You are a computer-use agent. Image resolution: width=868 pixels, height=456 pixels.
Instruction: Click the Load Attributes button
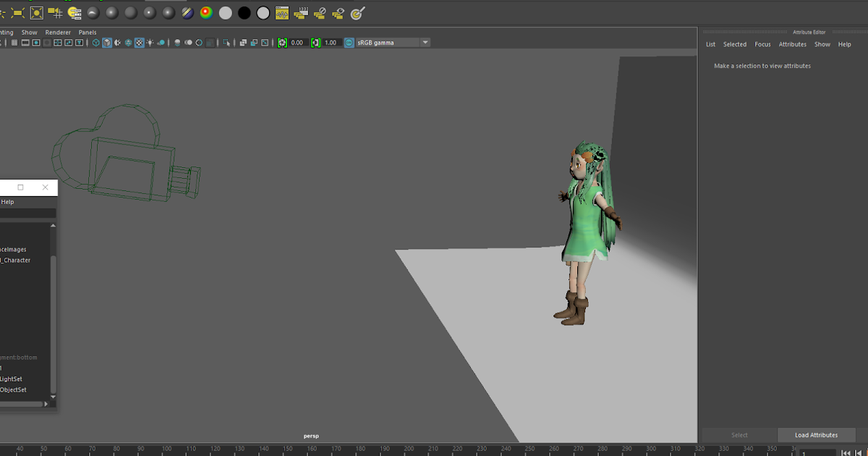(x=817, y=435)
